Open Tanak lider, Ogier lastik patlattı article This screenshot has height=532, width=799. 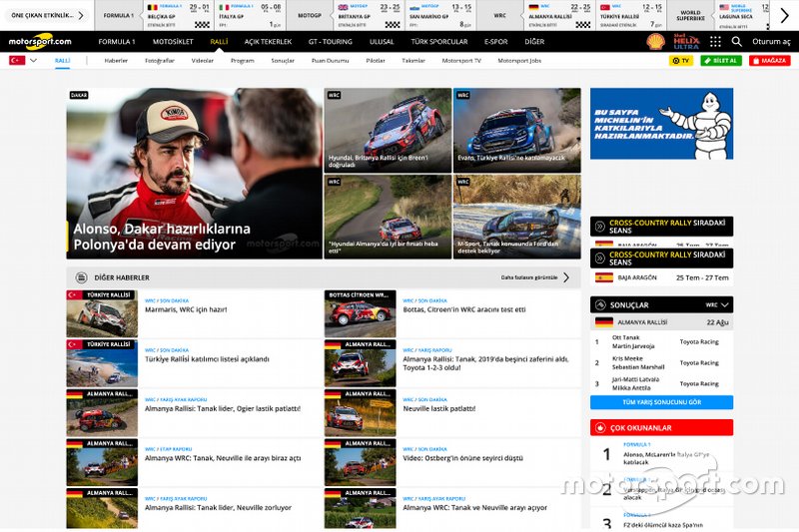223,408
